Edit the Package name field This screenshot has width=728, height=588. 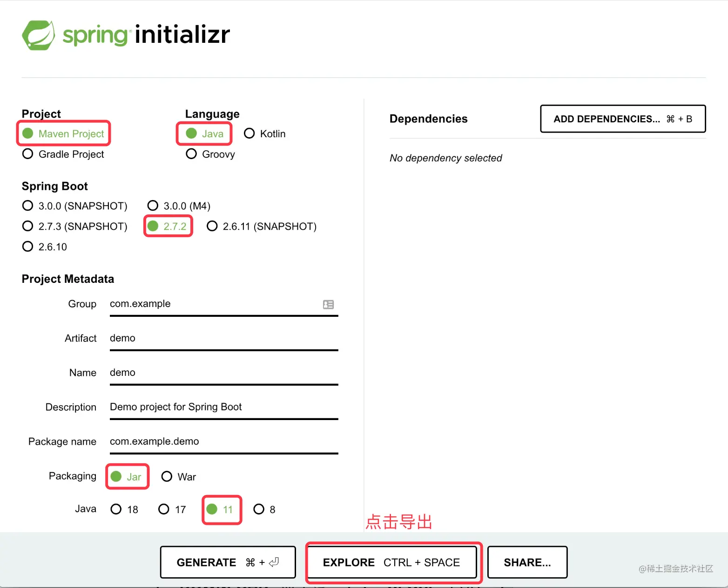coord(224,442)
